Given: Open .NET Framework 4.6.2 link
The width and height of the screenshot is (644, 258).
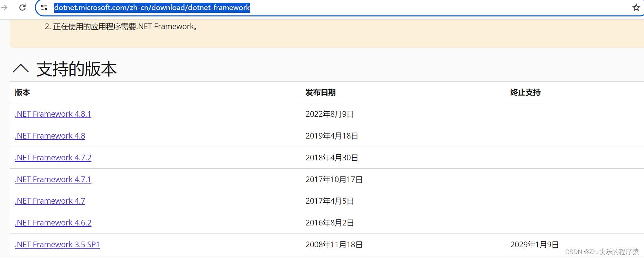Looking at the screenshot, I should tap(53, 223).
